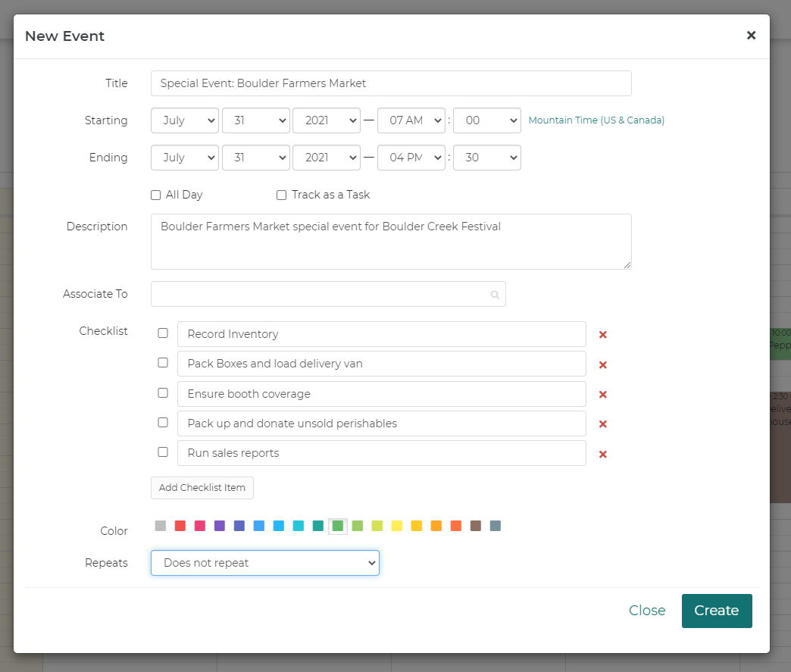Click the Create button
This screenshot has width=791, height=672.
pyautogui.click(x=716, y=611)
